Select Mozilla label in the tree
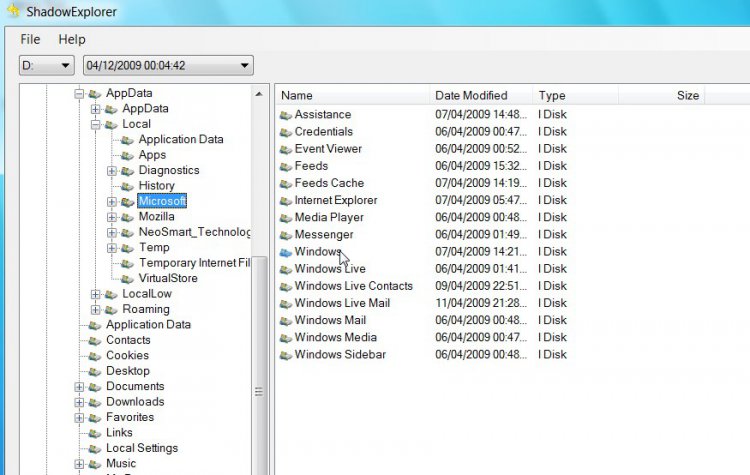The width and height of the screenshot is (750, 475). 156,216
